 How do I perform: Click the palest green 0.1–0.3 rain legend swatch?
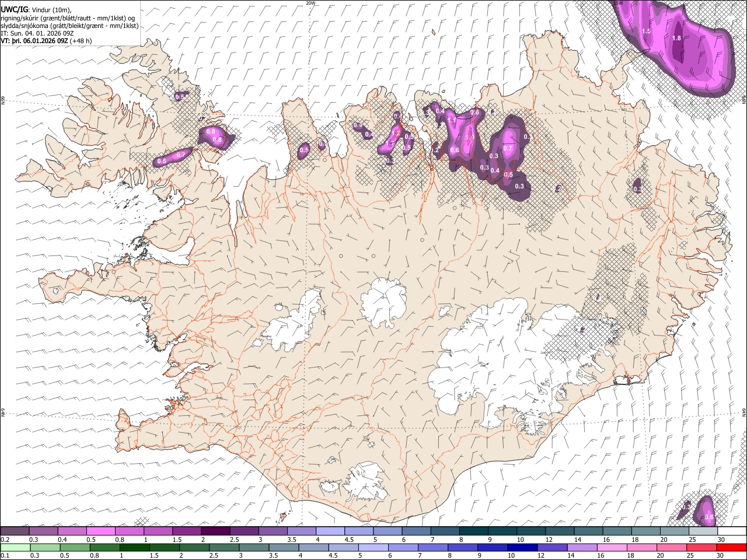click(15, 548)
